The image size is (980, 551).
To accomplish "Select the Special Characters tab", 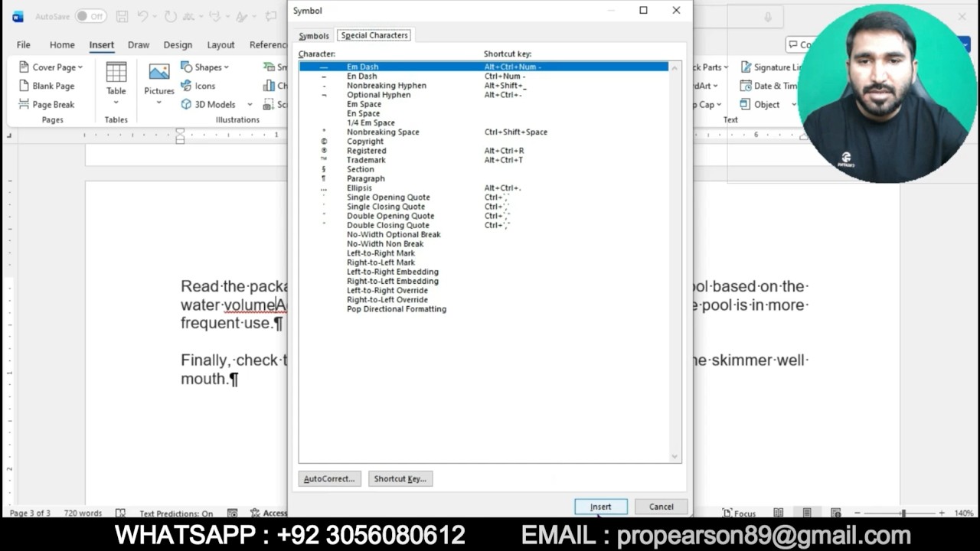I will click(374, 35).
